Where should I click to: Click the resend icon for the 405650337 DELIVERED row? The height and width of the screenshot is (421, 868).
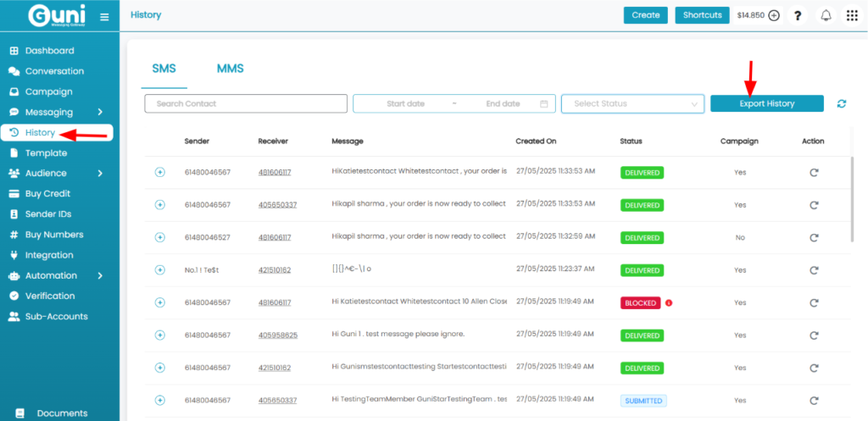point(813,205)
